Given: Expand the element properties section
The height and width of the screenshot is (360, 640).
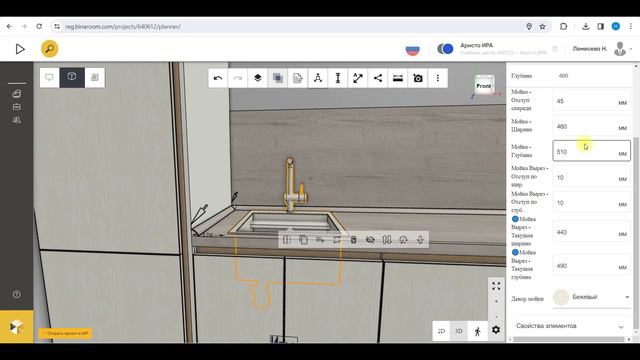Looking at the screenshot, I should coord(569,326).
